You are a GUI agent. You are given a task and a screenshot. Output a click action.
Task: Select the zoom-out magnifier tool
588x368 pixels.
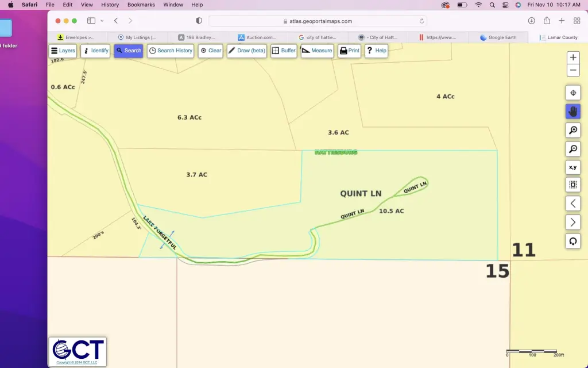click(572, 149)
